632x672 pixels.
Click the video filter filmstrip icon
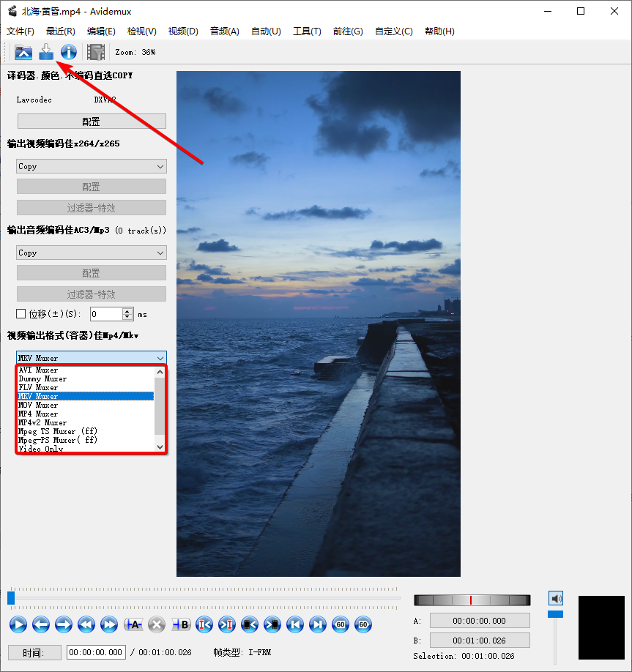(x=96, y=52)
